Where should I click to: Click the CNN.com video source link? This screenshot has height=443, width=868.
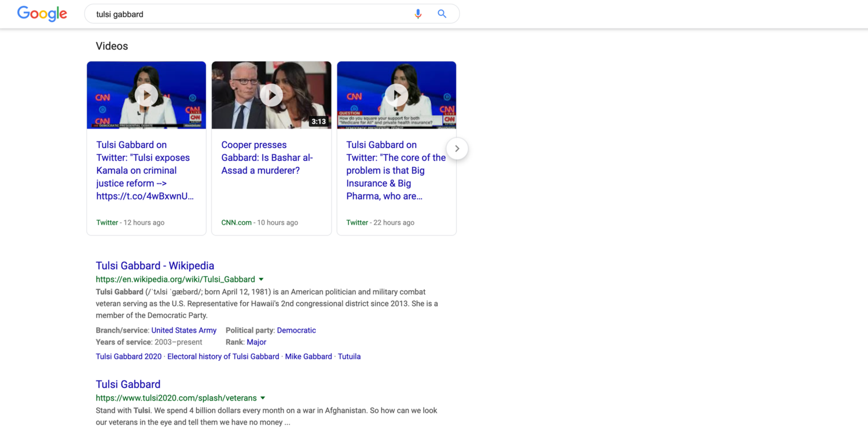[236, 222]
